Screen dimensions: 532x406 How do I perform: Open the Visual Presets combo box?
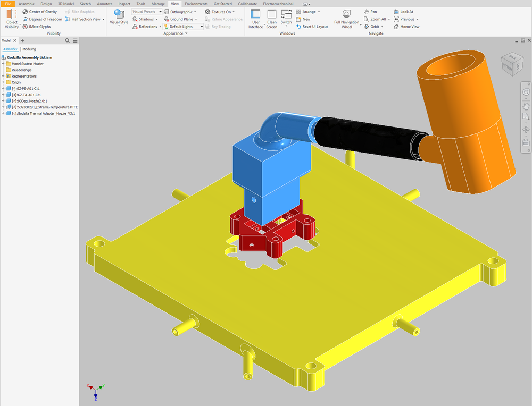(147, 12)
